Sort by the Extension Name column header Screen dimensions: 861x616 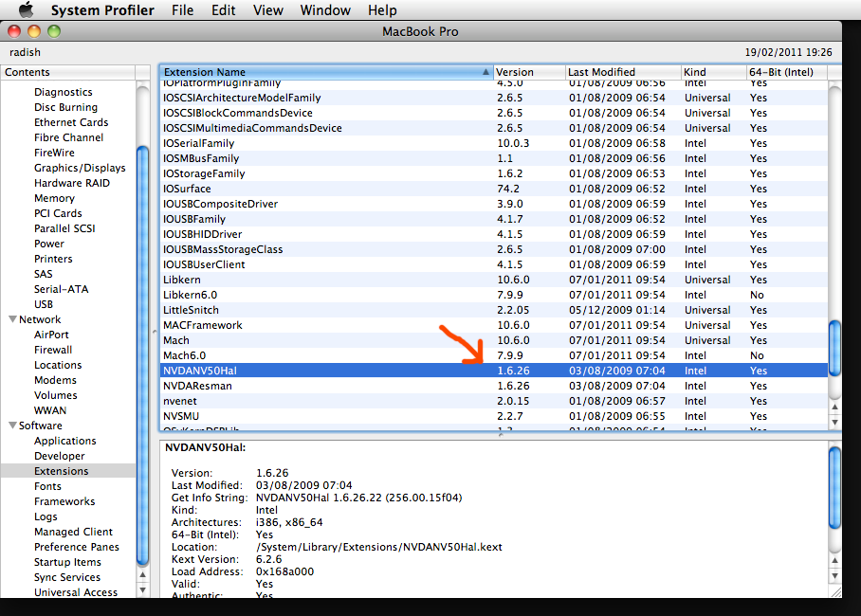326,72
